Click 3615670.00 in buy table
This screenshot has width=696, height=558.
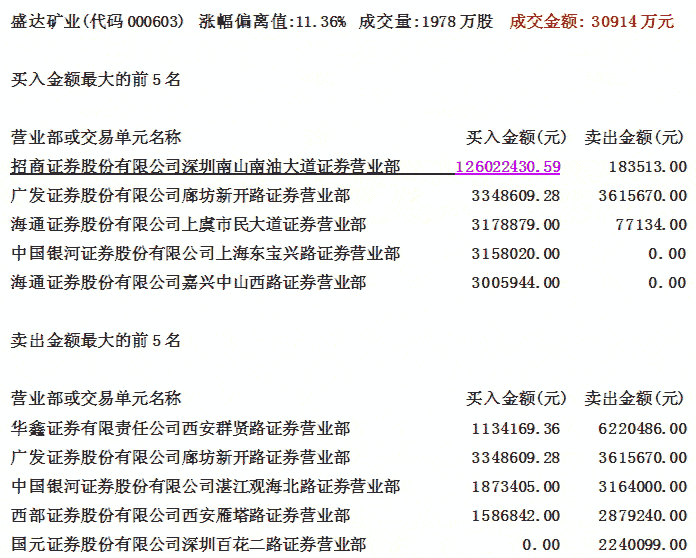[643, 195]
